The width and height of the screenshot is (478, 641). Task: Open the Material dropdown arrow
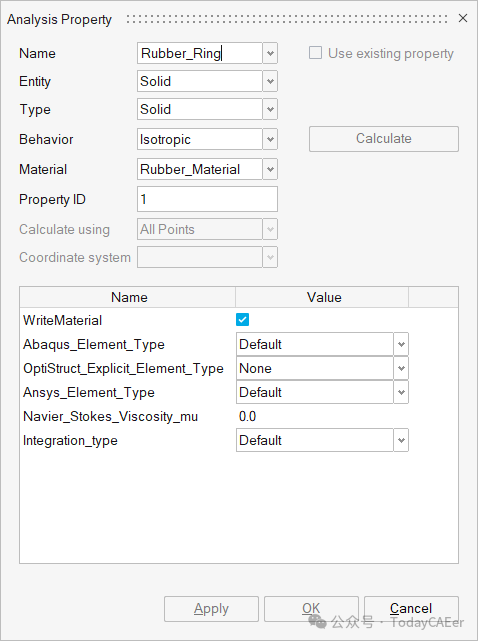[270, 169]
